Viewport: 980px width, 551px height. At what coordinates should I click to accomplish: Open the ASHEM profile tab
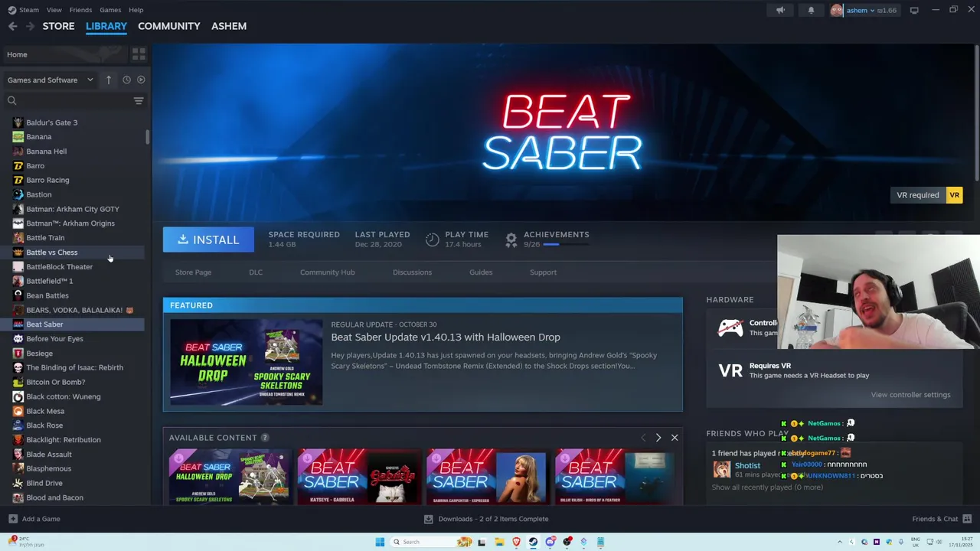click(229, 26)
